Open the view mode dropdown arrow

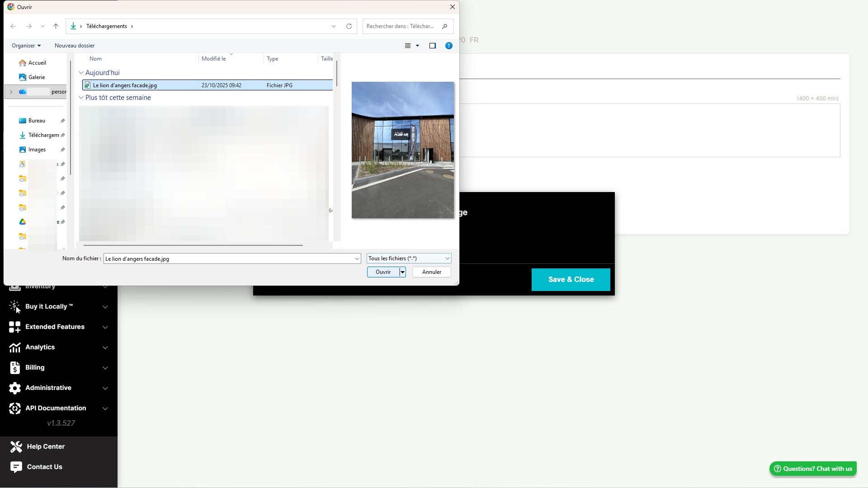(x=417, y=46)
